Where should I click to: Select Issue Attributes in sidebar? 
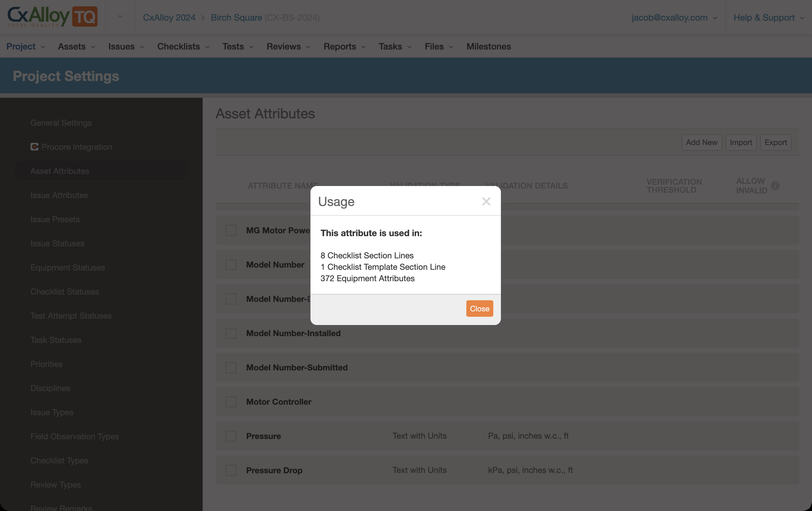[x=59, y=195]
